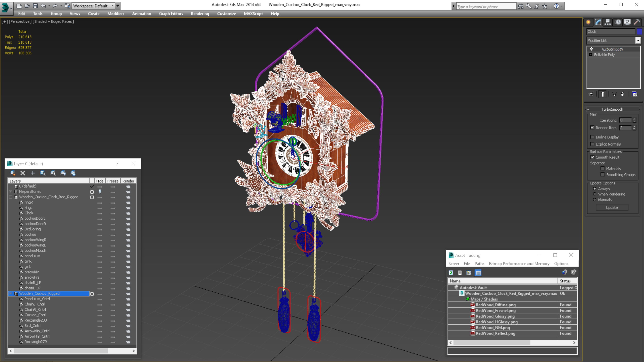
Task: Click Make Unique icon under modifier stack
Action: click(x=614, y=94)
